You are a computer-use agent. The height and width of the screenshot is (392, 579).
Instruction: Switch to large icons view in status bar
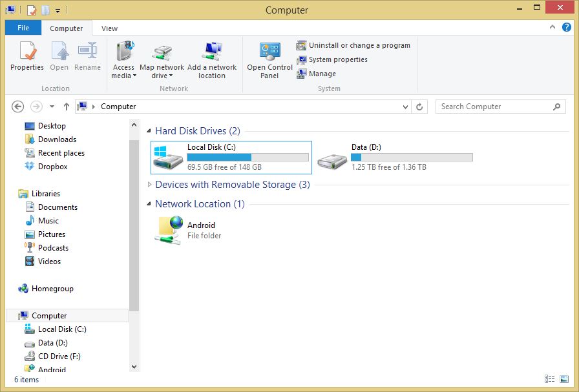(564, 379)
